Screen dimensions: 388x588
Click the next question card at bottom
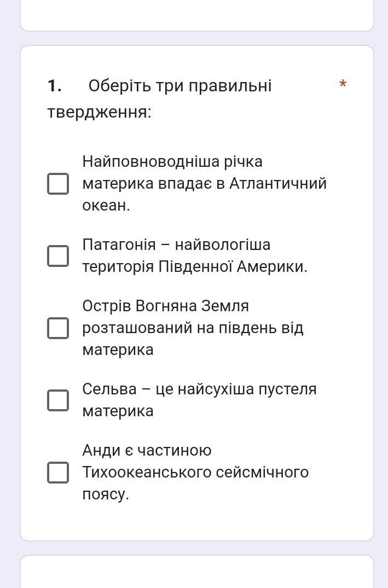[197, 572]
